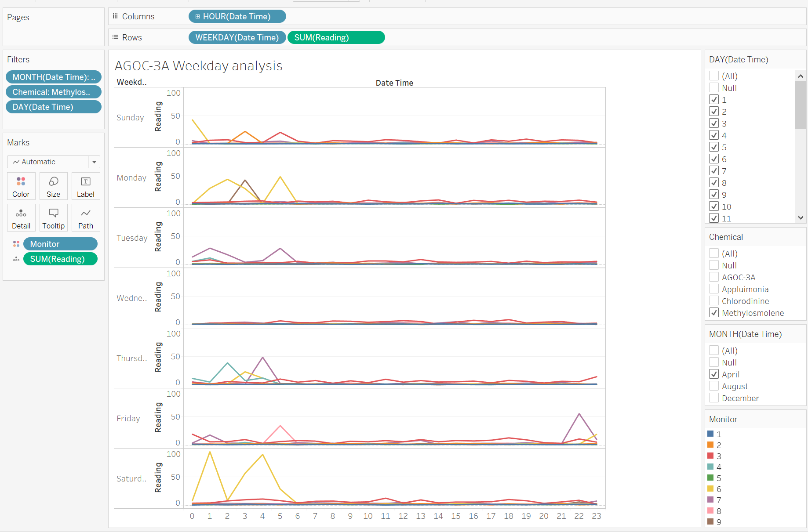
Task: Uncheck April in MONTH filter
Action: click(714, 374)
